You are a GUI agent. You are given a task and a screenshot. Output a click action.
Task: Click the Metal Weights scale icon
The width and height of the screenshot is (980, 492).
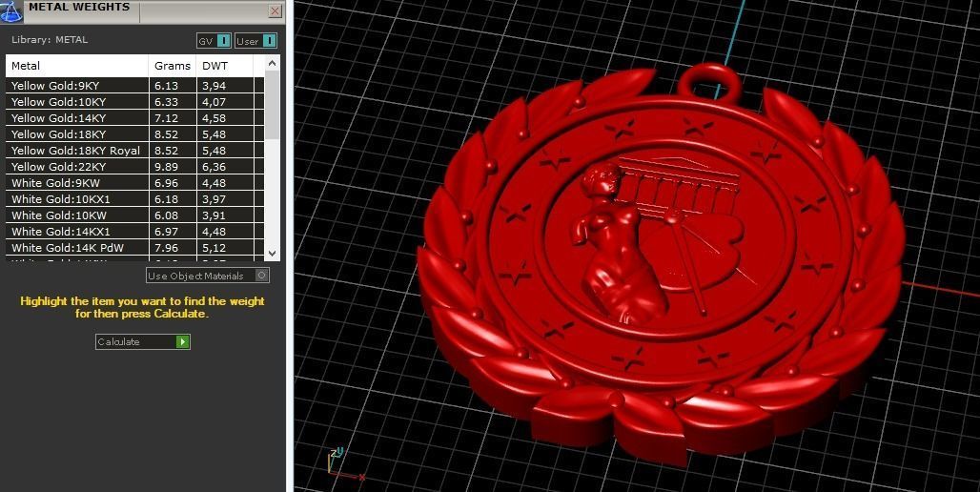(x=10, y=10)
